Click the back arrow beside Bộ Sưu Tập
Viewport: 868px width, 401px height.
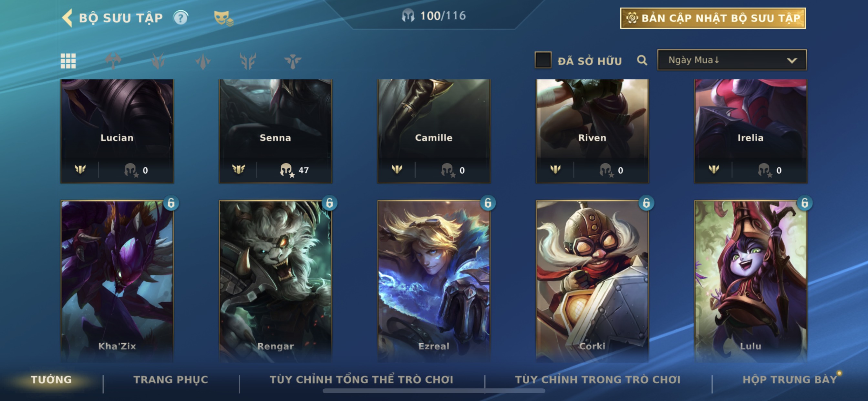[x=67, y=17]
